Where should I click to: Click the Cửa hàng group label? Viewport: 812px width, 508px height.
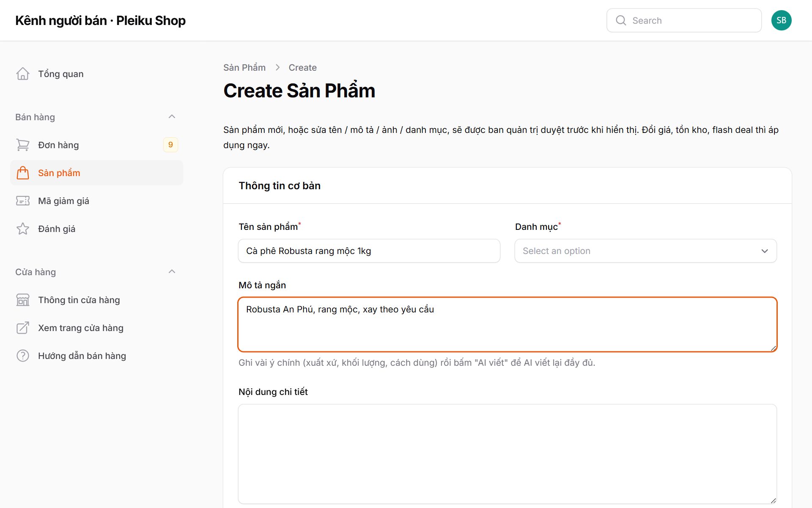pyautogui.click(x=36, y=272)
